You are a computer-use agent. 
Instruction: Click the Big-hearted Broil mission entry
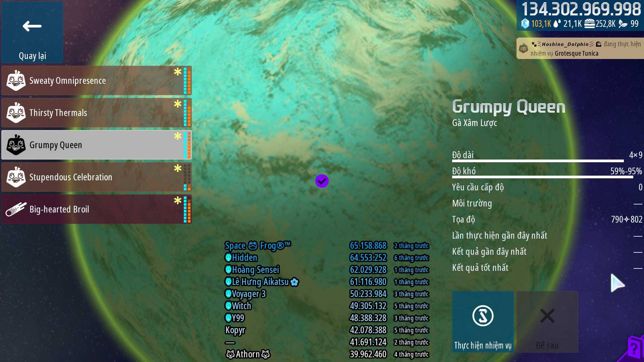(x=97, y=209)
